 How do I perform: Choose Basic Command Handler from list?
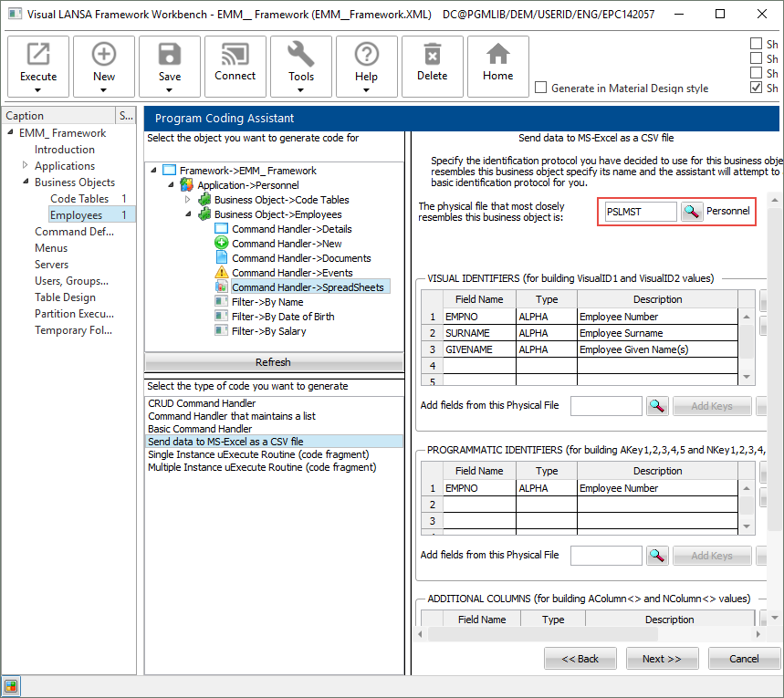[200, 429]
